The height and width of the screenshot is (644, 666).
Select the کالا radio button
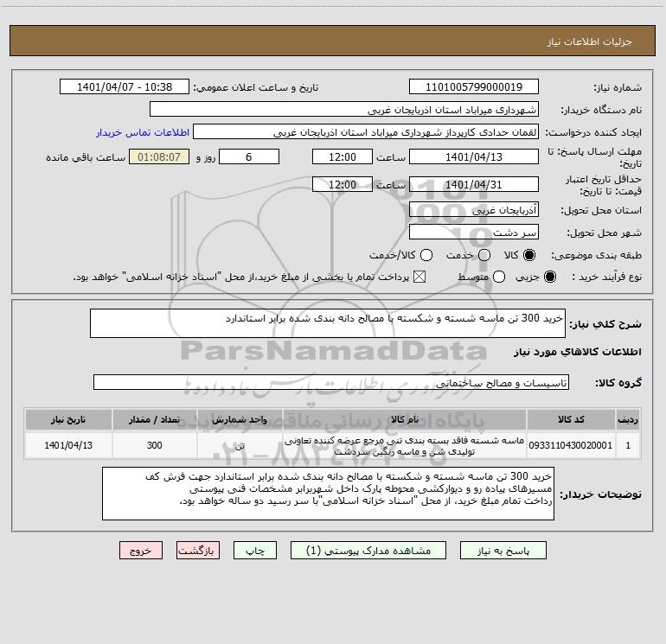coord(529,255)
